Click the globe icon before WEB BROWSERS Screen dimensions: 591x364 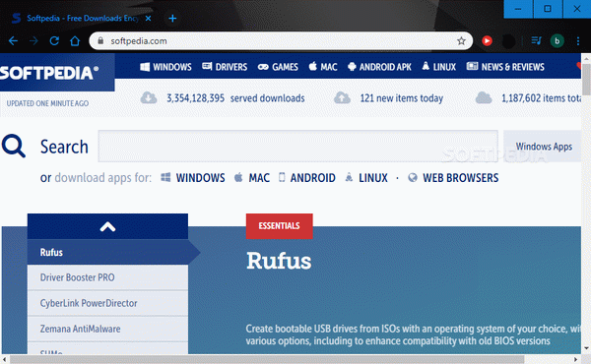[x=413, y=177]
